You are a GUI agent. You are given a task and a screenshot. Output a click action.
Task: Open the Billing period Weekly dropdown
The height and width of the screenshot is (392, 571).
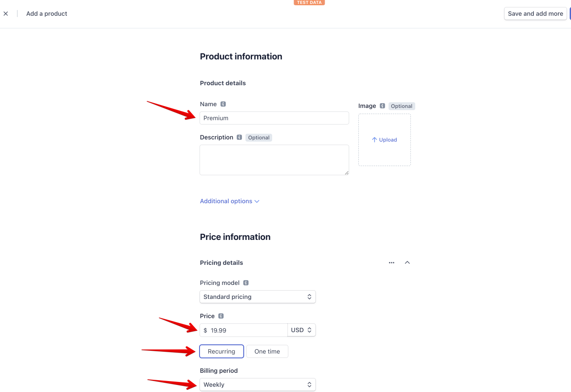coord(258,385)
